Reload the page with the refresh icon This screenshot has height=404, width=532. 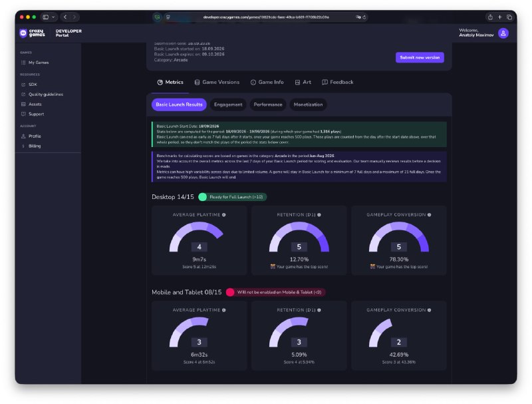coord(364,17)
